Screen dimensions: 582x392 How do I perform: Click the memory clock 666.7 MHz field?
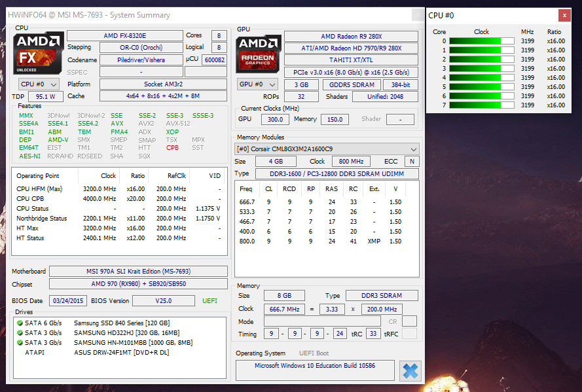pos(284,310)
